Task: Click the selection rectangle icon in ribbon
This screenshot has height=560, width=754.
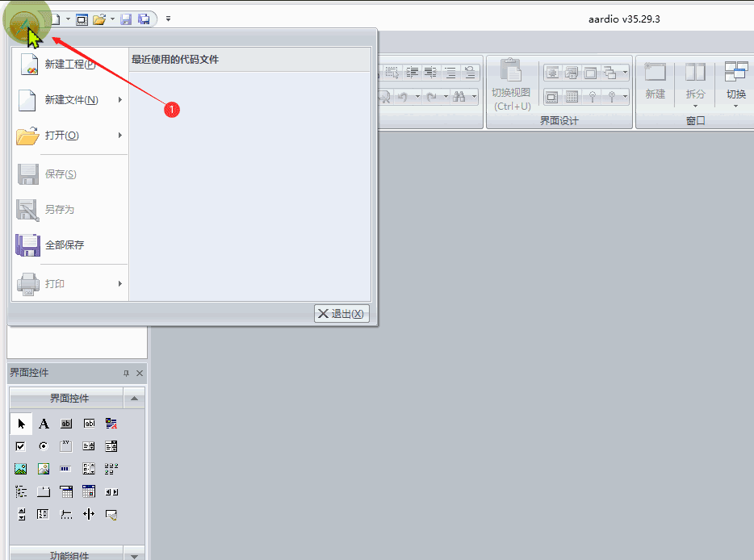Action: coord(392,73)
